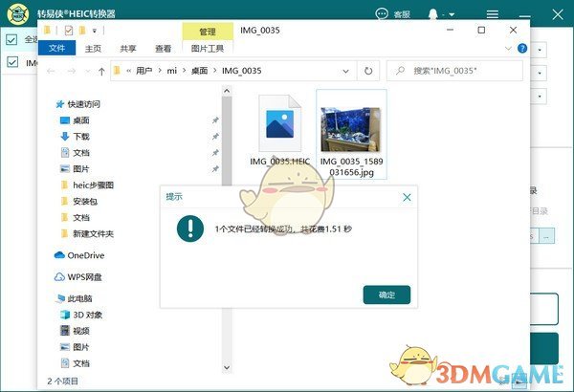
Task: Click the 转易侠 HEIC converter logo
Action: pos(18,13)
